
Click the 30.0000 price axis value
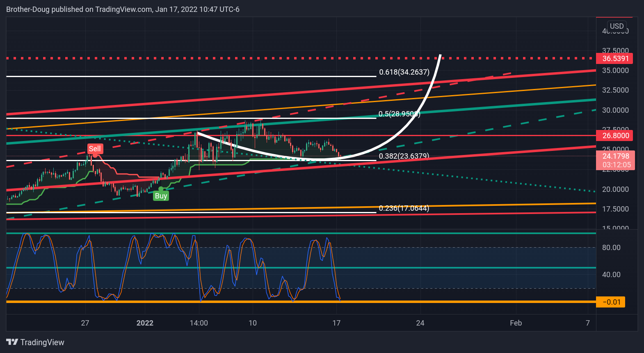[615, 110]
